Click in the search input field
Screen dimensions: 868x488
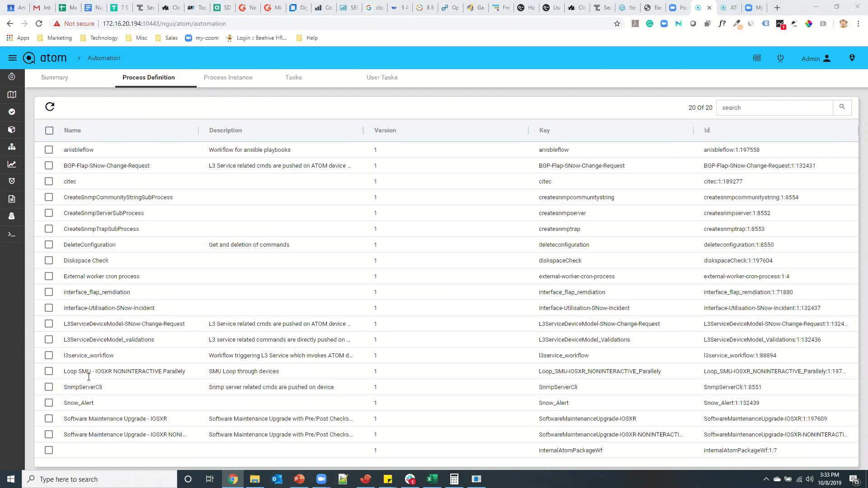[x=774, y=108]
